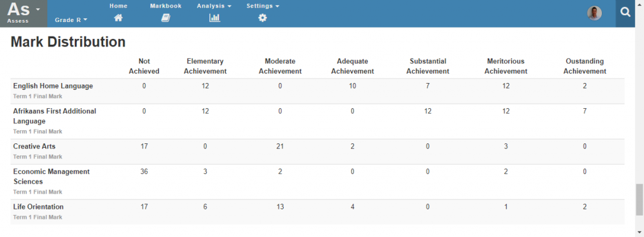Open the Analysis menu

click(214, 6)
